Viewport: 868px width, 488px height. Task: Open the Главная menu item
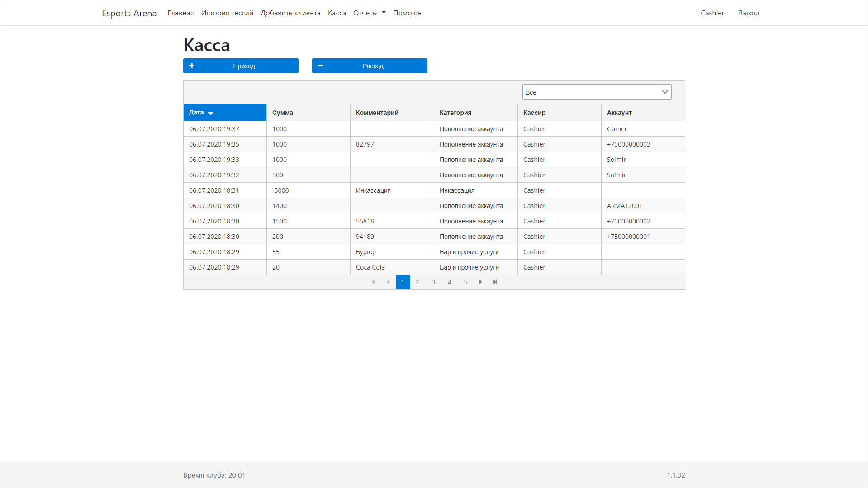(x=180, y=13)
